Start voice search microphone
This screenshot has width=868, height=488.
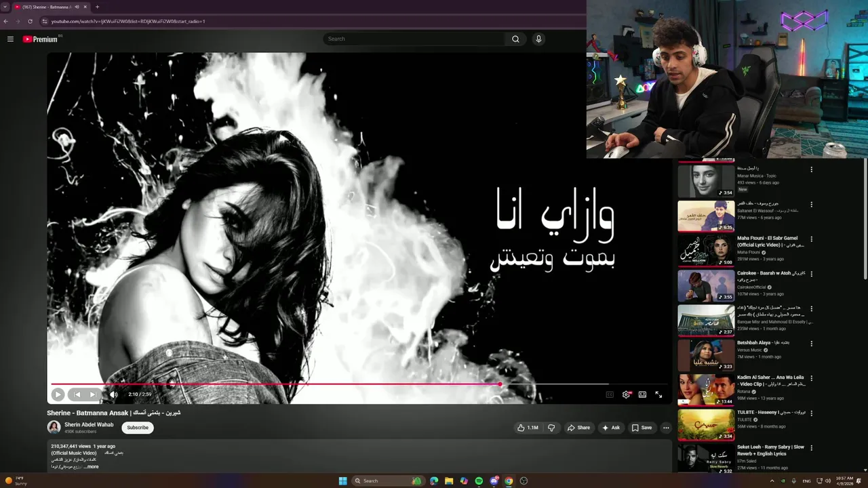(538, 39)
